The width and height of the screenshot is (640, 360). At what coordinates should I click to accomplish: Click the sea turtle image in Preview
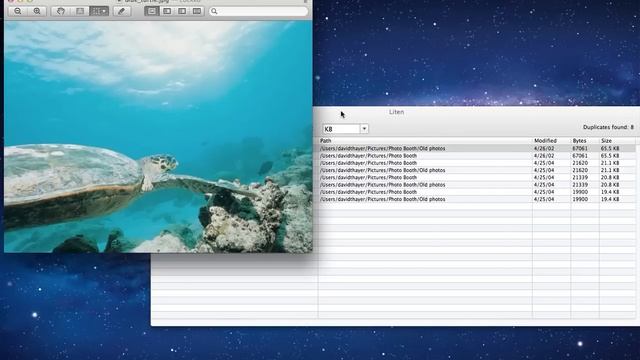pyautogui.click(x=158, y=137)
